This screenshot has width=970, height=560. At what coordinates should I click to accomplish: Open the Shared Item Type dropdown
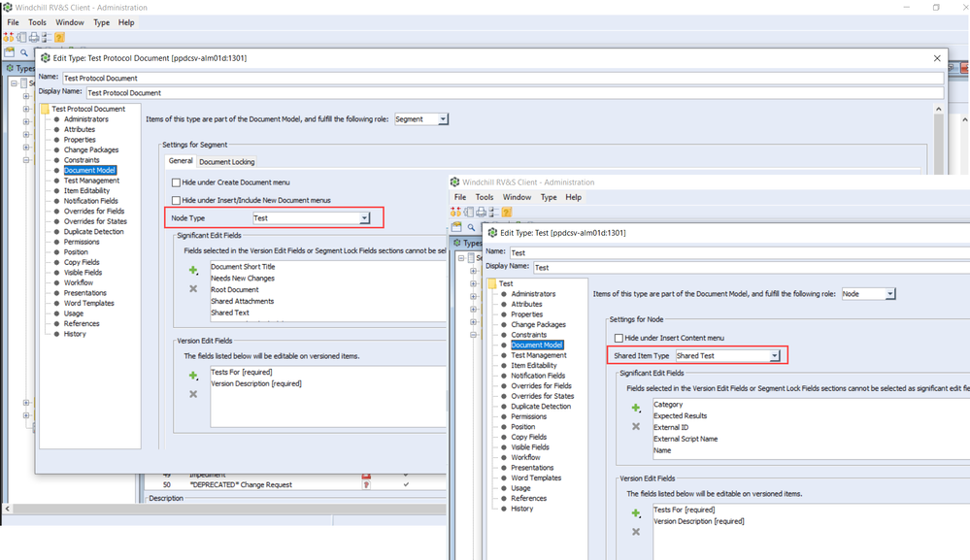[775, 356]
